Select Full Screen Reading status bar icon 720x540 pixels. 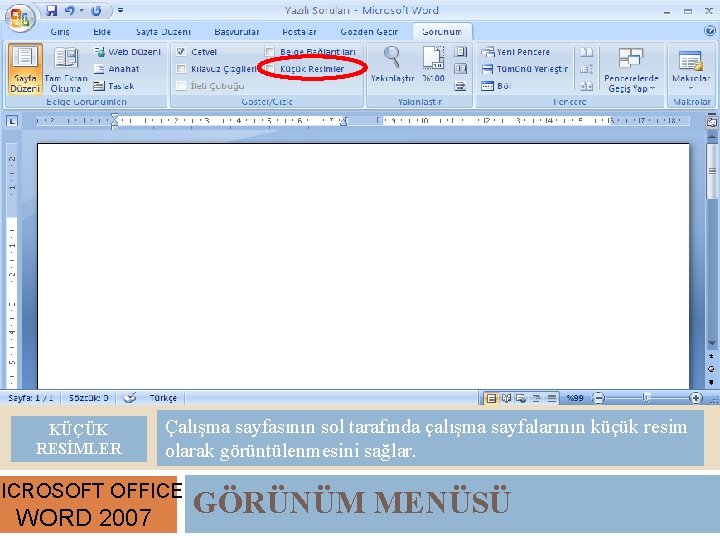(x=506, y=398)
